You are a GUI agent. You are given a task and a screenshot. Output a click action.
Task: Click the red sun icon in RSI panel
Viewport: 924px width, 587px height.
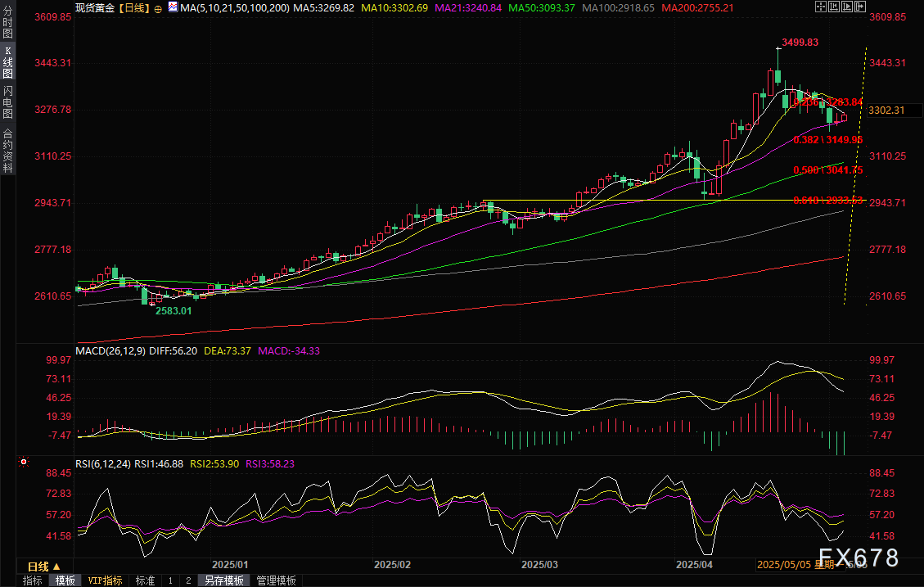24,463
